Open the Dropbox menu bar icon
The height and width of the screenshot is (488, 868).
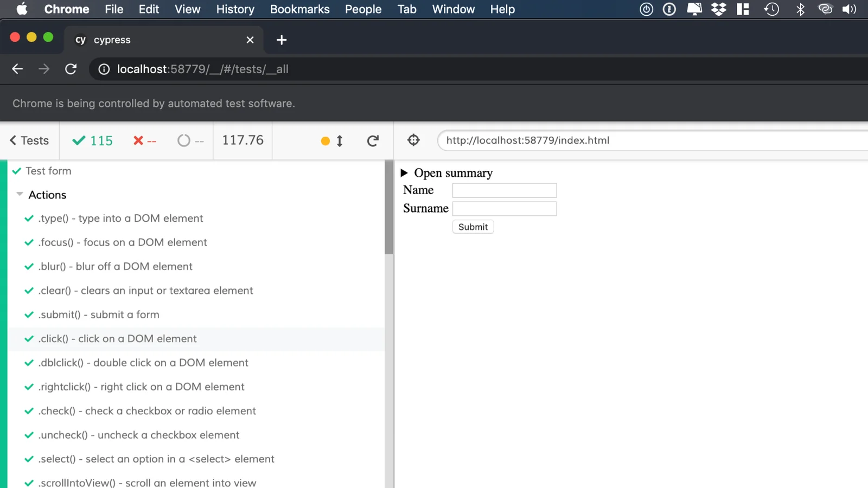point(718,9)
